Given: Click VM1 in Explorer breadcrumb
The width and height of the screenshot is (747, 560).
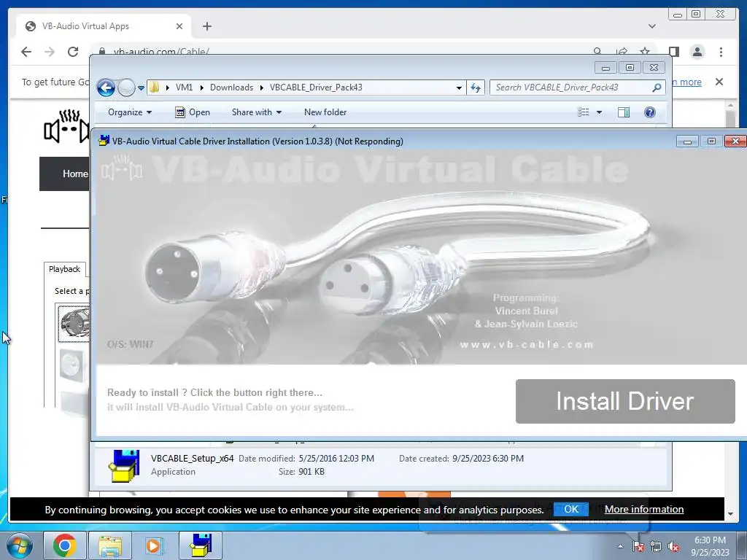Looking at the screenshot, I should click(184, 87).
